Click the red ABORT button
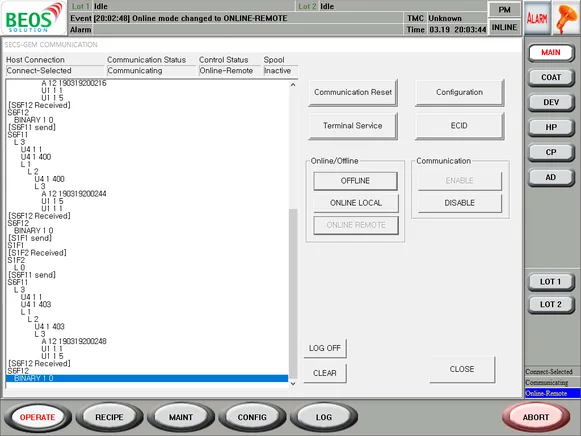 pyautogui.click(x=536, y=417)
